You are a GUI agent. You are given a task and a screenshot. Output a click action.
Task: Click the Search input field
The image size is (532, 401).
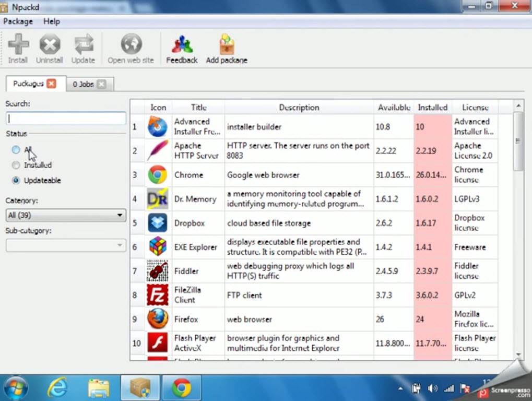pyautogui.click(x=66, y=119)
